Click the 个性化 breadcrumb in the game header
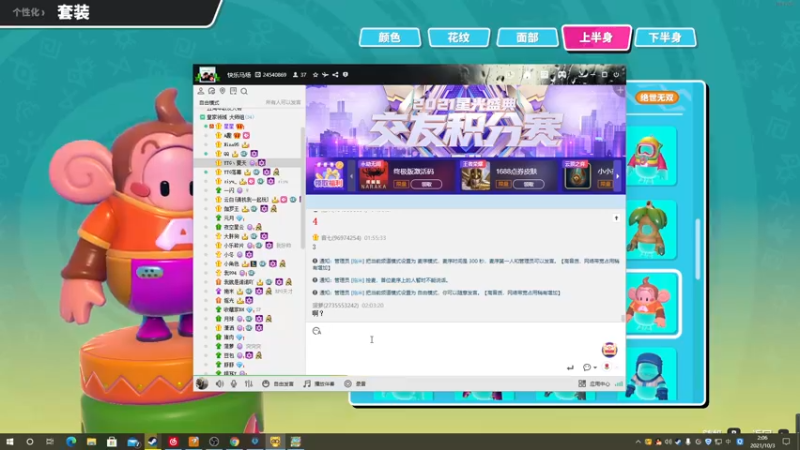Image resolution: width=800 pixels, height=450 pixels. tap(28, 12)
